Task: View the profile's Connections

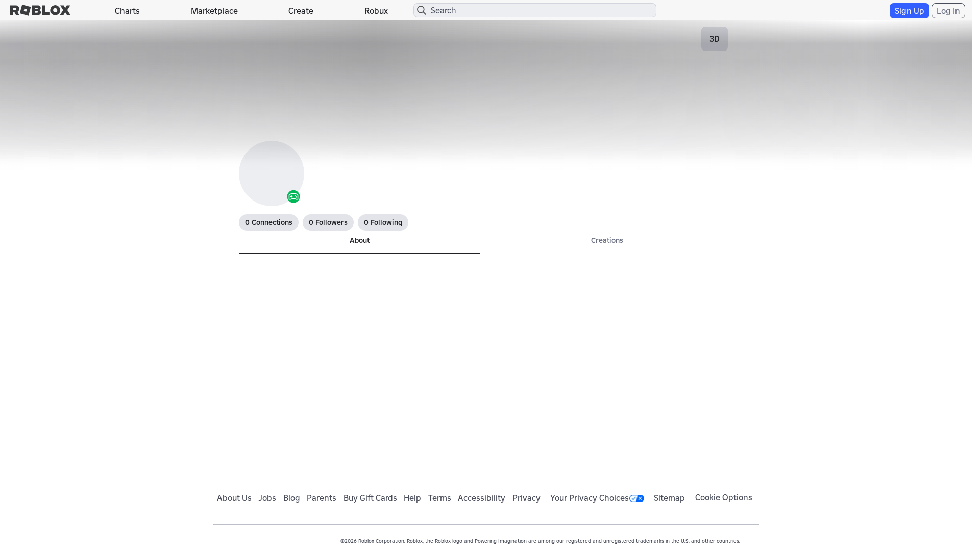Action: click(x=268, y=222)
